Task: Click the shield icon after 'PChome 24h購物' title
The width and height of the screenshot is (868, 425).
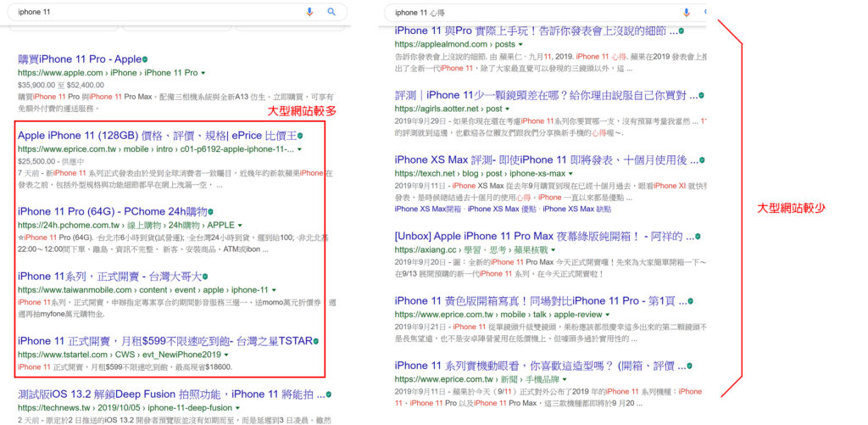Action: click(211, 212)
